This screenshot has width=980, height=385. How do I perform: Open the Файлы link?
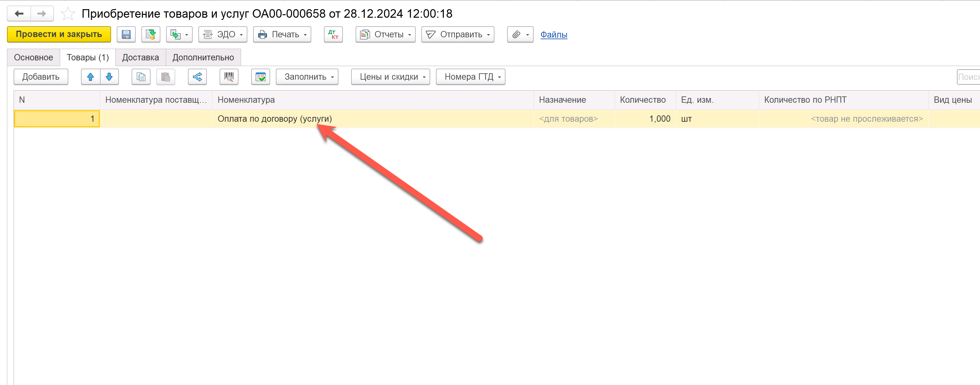tap(554, 34)
